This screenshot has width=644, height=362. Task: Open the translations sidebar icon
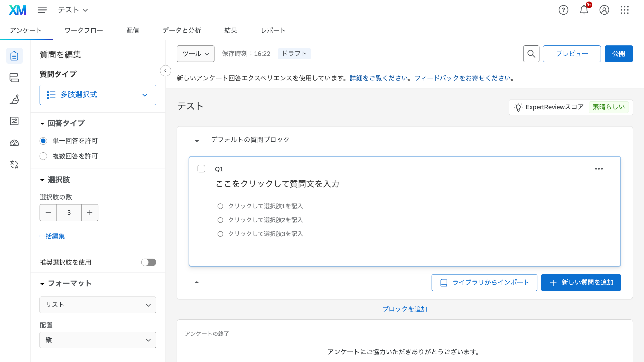[14, 164]
